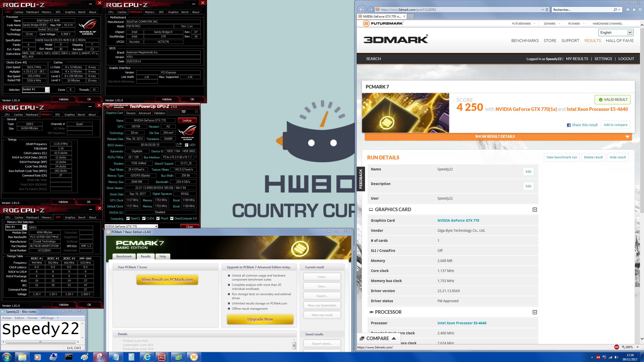Open the GPU selector dropdown in GPU-Z
The image size is (644, 362).
click(131, 226)
